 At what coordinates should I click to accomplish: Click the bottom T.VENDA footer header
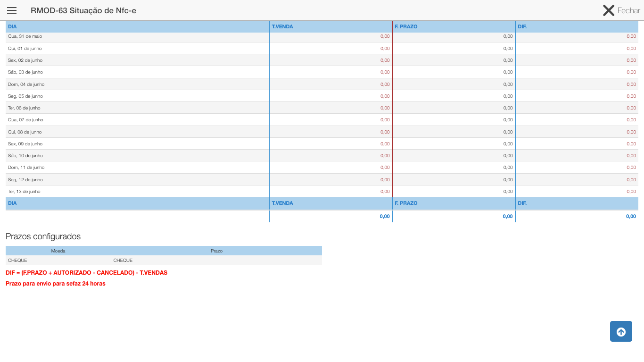pyautogui.click(x=282, y=203)
